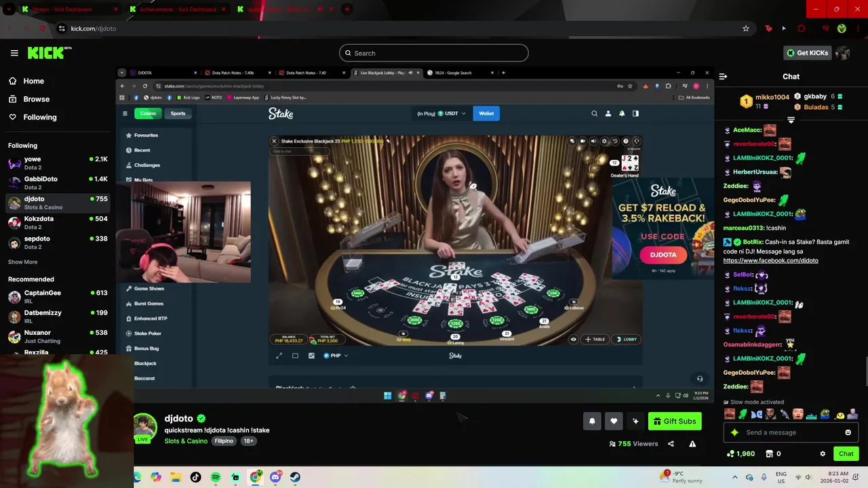Open Steam from the taskbar
Image resolution: width=868 pixels, height=488 pixels.
tap(294, 477)
